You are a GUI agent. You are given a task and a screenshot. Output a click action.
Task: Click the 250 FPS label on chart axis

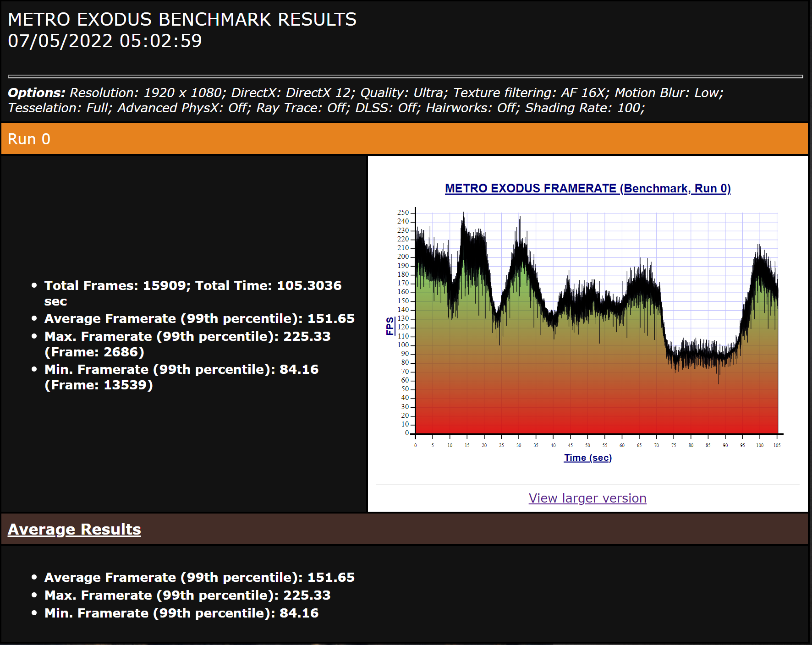click(x=403, y=213)
